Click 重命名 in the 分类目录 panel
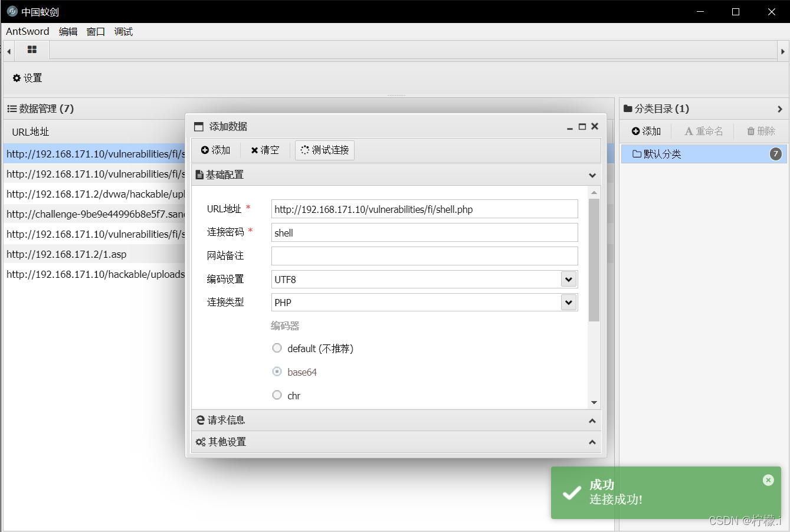The image size is (790, 532). [x=703, y=132]
